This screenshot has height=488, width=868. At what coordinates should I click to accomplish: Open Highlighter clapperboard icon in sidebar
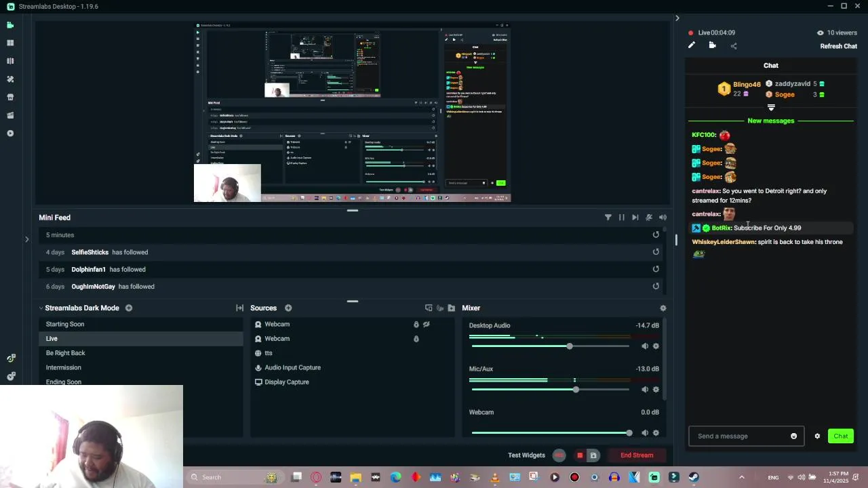(10, 115)
